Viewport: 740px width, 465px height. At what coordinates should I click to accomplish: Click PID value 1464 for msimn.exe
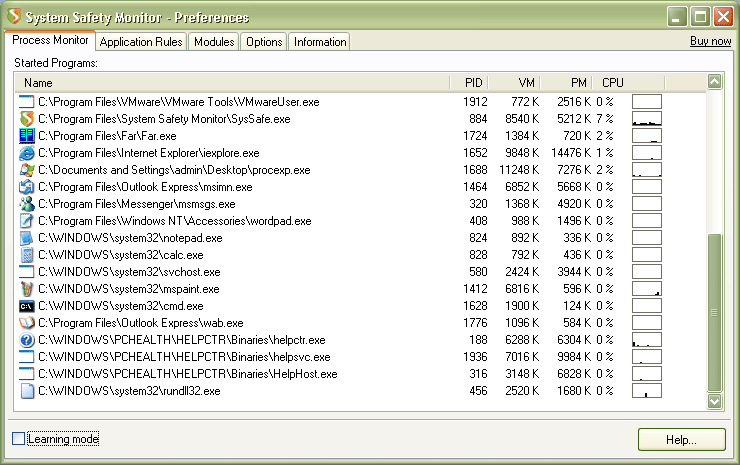coord(475,187)
